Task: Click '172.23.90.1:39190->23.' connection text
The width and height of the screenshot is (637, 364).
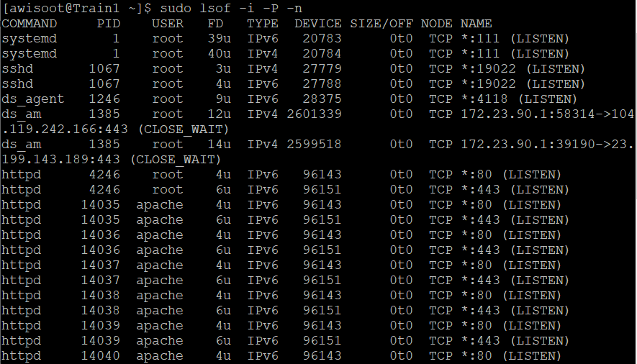Action: click(x=547, y=145)
